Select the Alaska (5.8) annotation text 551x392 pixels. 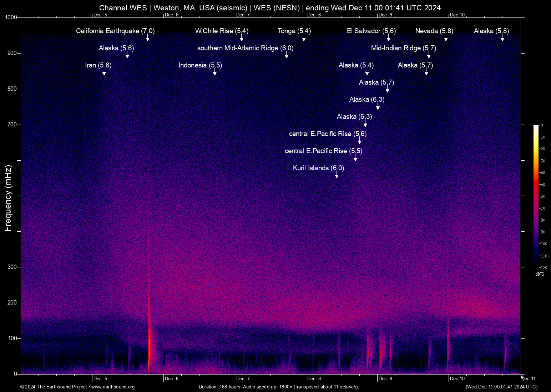(x=491, y=31)
